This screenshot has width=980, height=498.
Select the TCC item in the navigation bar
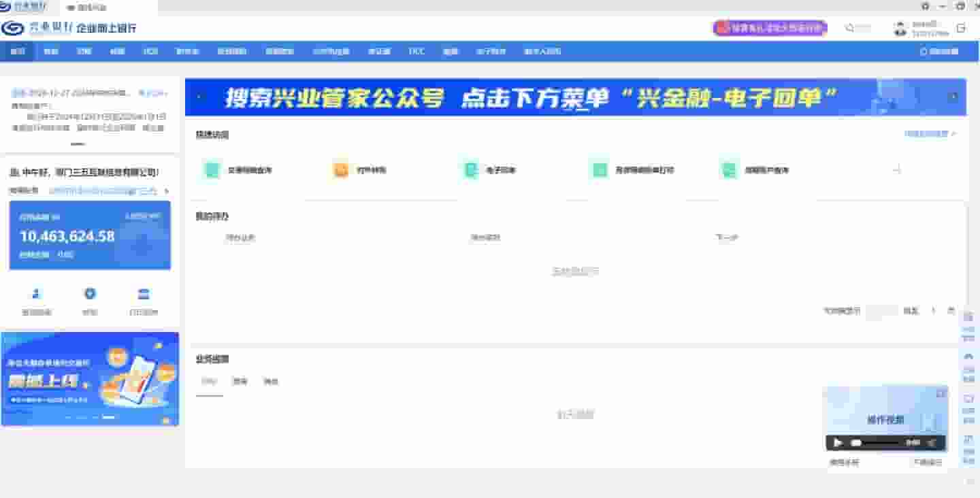(416, 52)
